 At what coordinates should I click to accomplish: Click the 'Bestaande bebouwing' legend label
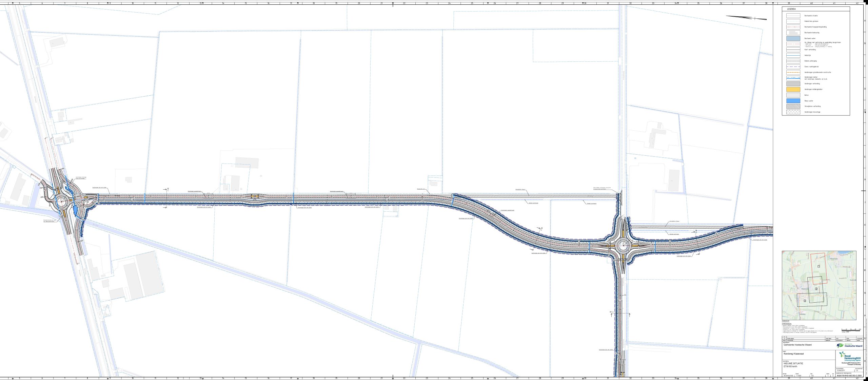pos(812,33)
